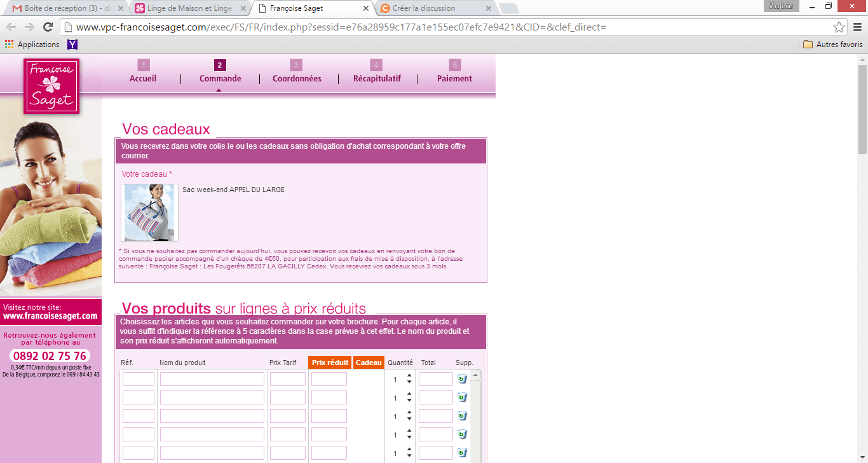The image size is (868, 463).
Task: Click the browser forward arrow
Action: tap(29, 27)
